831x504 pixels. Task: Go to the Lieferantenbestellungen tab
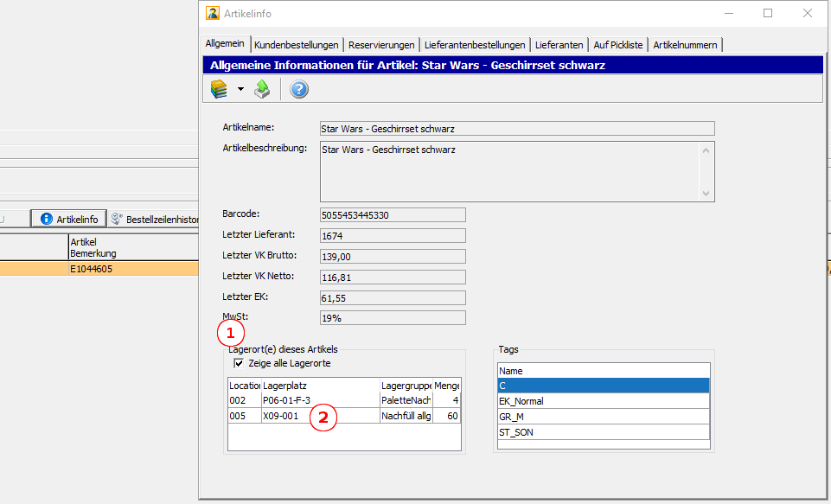475,45
